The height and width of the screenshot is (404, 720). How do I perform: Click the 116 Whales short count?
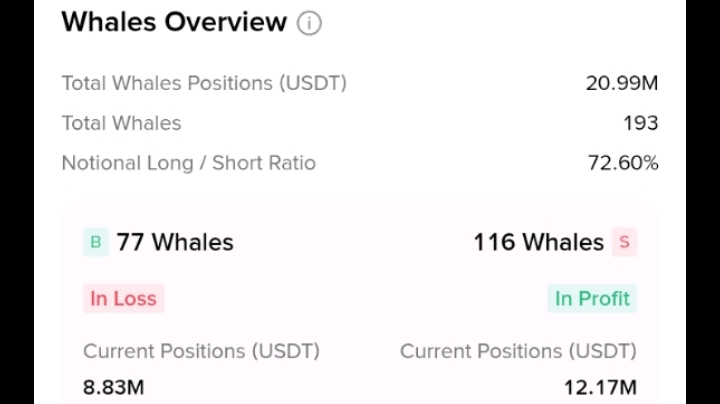pos(539,242)
